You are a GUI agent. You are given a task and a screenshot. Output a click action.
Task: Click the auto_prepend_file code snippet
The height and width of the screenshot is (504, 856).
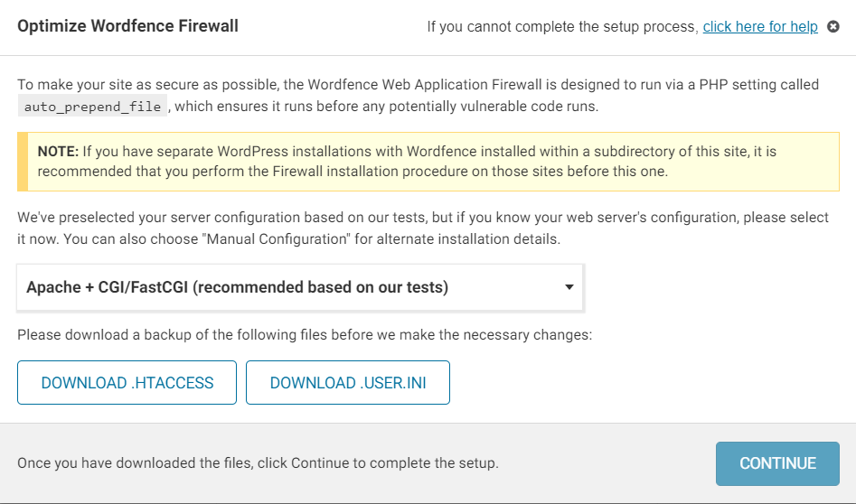coord(92,107)
